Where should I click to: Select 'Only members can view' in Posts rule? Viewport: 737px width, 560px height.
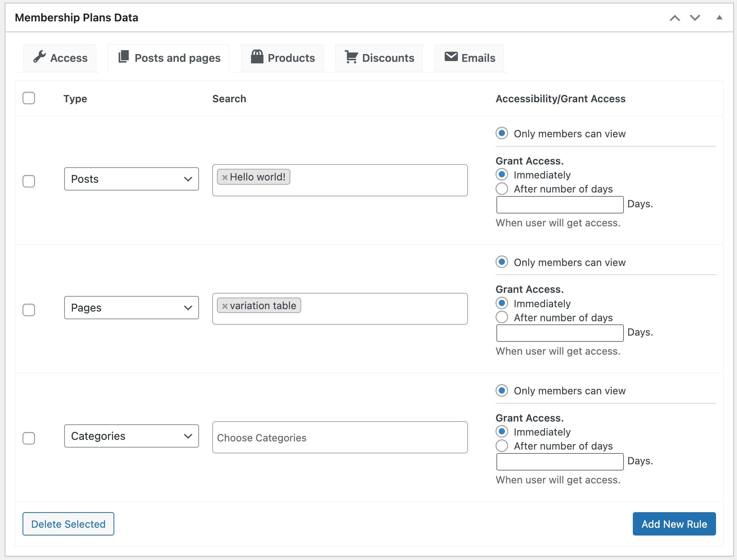[x=502, y=133]
